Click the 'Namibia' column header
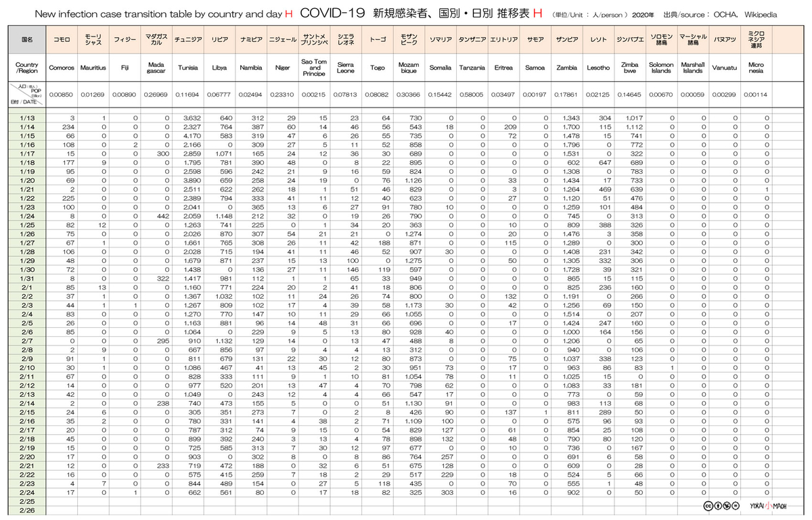 click(x=251, y=68)
